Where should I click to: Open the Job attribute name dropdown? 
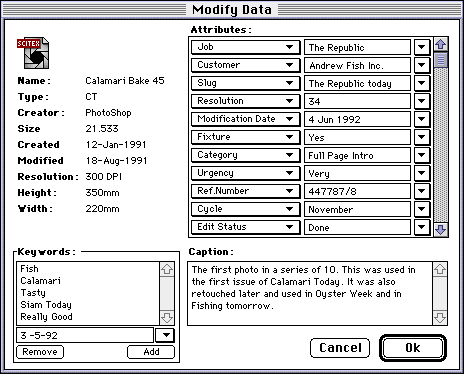[x=245, y=47]
